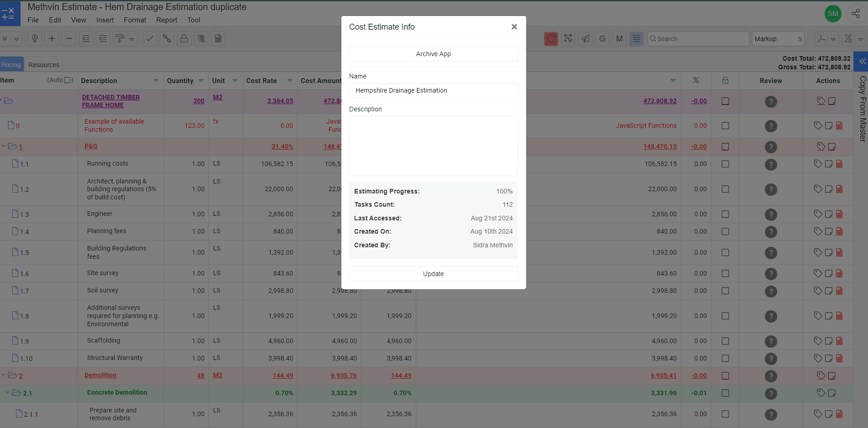Click the paint roller format icon
The width and height of the screenshot is (868, 428).
pos(120,39)
